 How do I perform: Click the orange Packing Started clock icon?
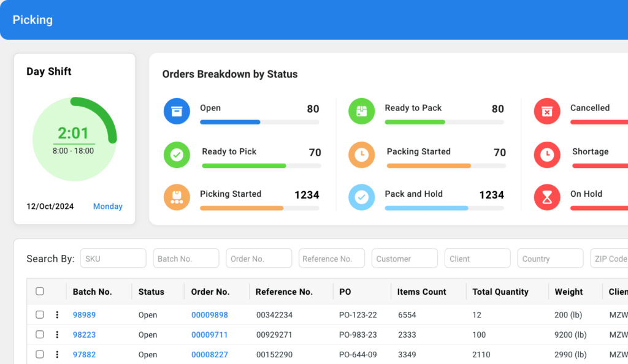pos(362,155)
